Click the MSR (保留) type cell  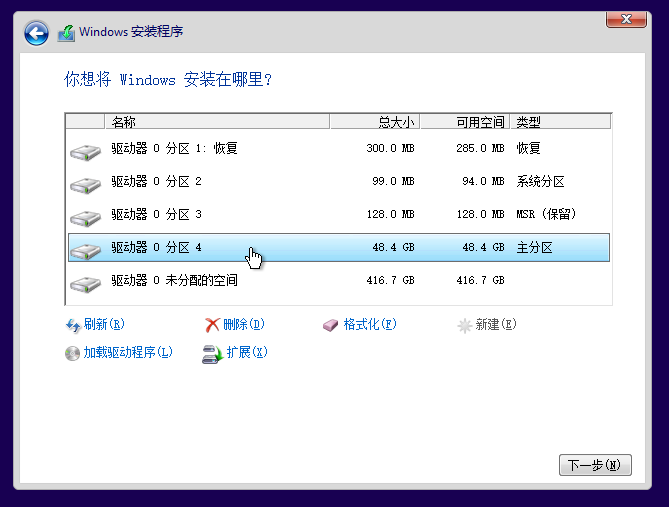(x=546, y=214)
